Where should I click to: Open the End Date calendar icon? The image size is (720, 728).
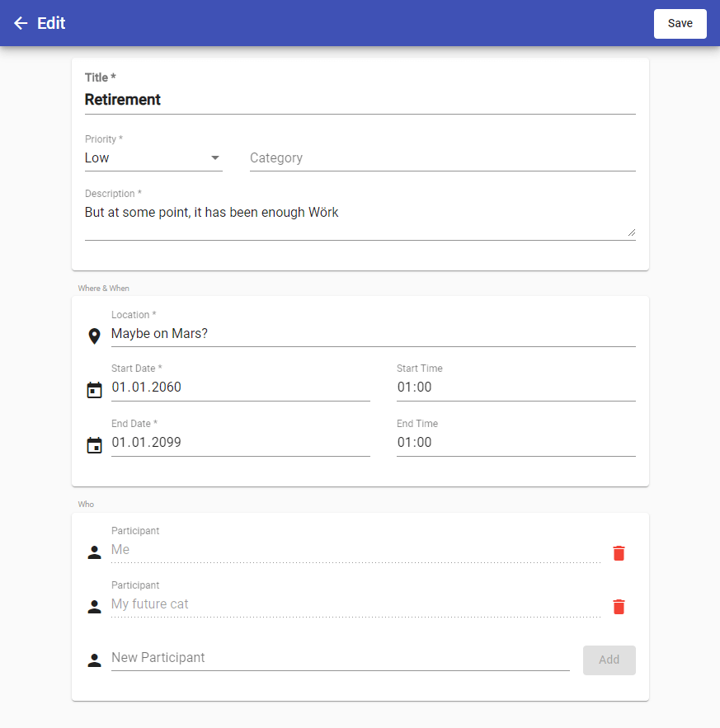pyautogui.click(x=94, y=445)
